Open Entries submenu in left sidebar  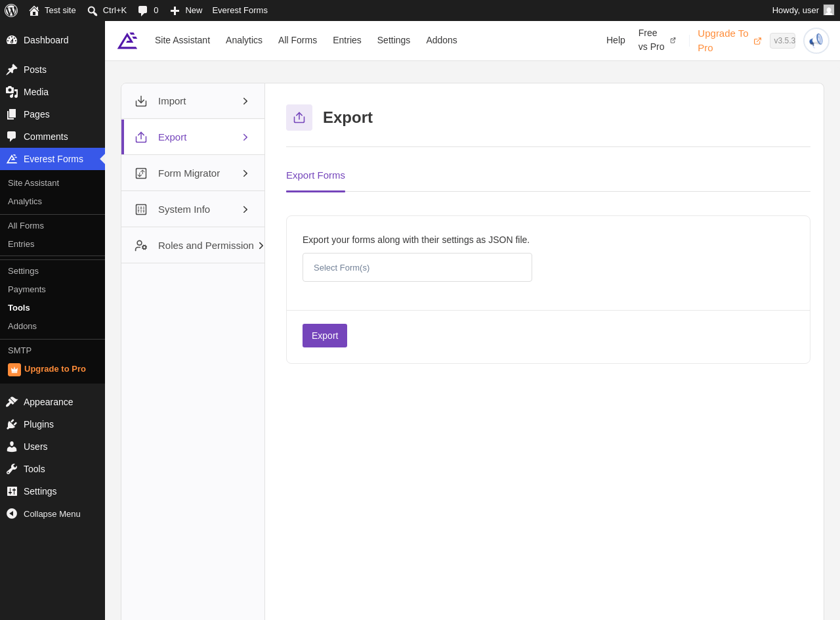coord(21,244)
